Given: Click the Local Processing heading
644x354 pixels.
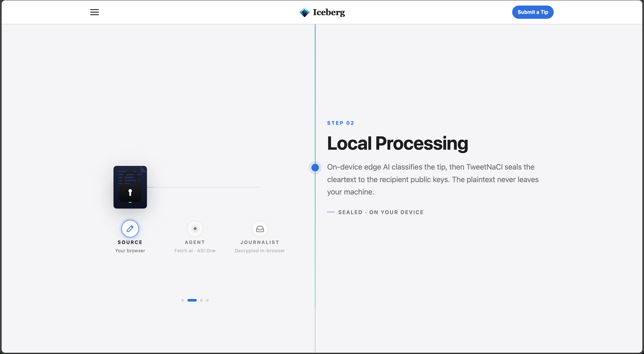Looking at the screenshot, I should pos(398,144).
